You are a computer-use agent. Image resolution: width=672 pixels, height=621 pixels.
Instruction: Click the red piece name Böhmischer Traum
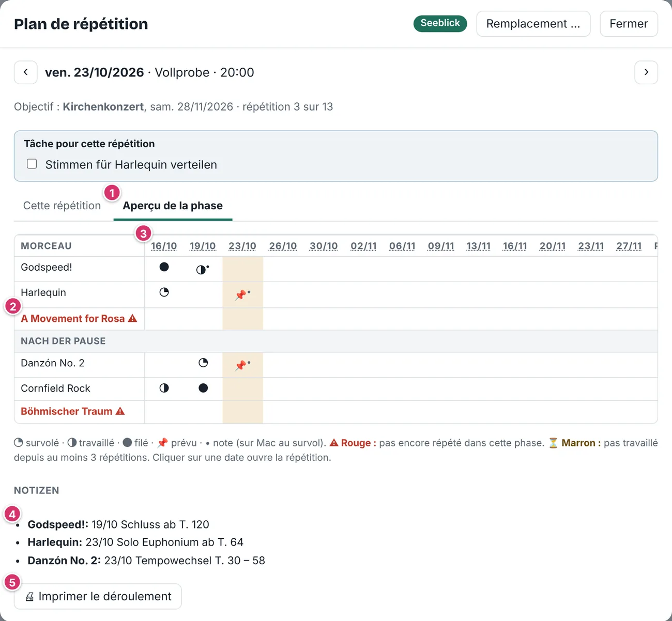[x=67, y=411]
